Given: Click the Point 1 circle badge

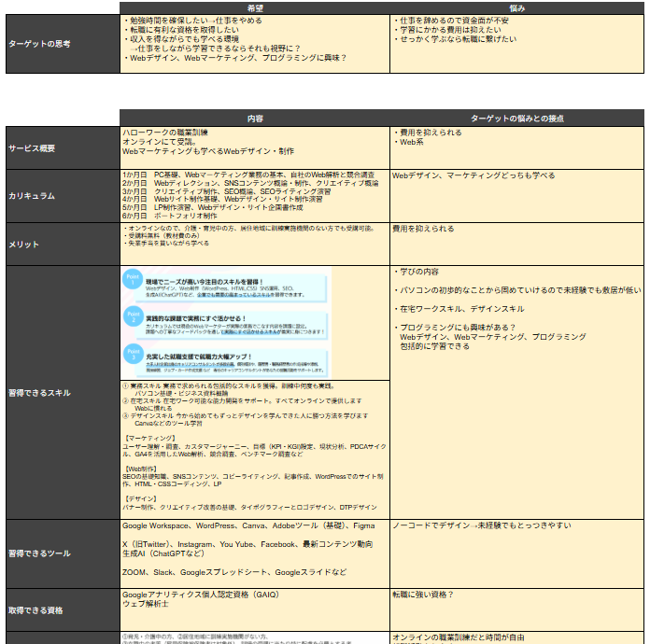Looking at the screenshot, I should pos(133,281).
